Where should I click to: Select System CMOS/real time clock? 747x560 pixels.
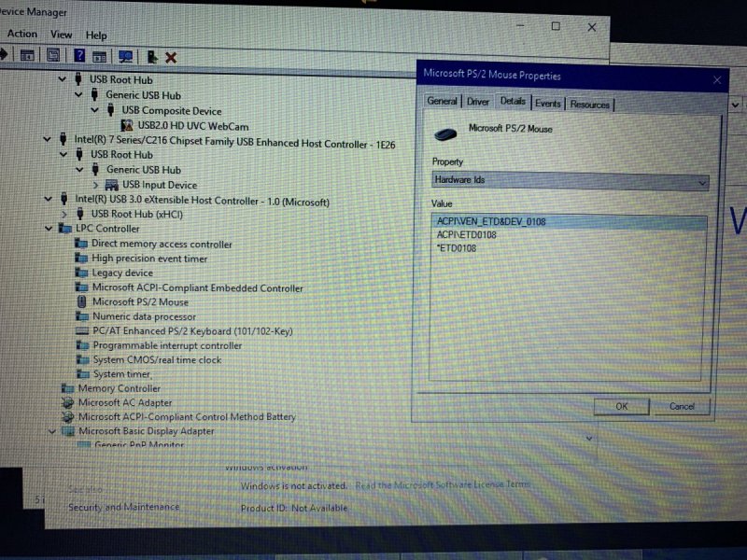point(157,359)
